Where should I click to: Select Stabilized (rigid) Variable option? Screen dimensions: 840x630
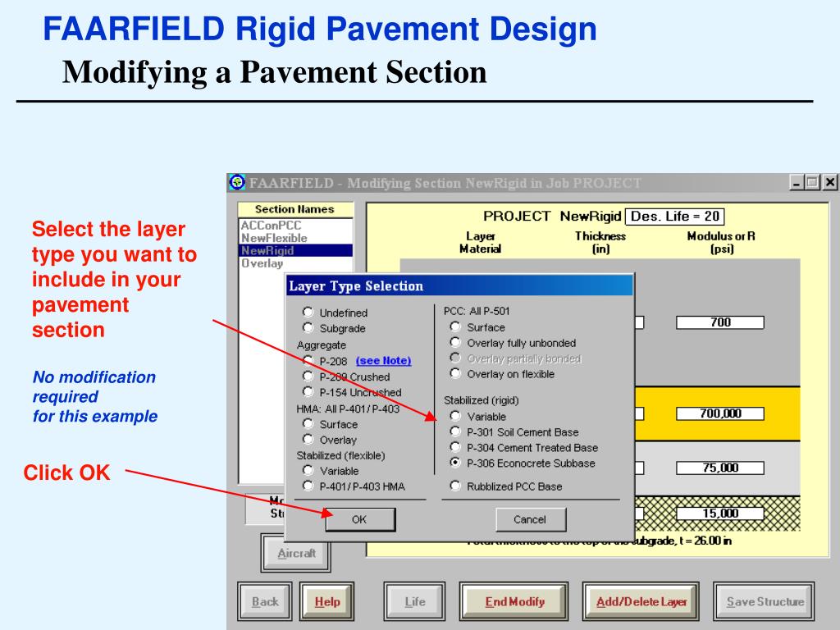click(454, 416)
